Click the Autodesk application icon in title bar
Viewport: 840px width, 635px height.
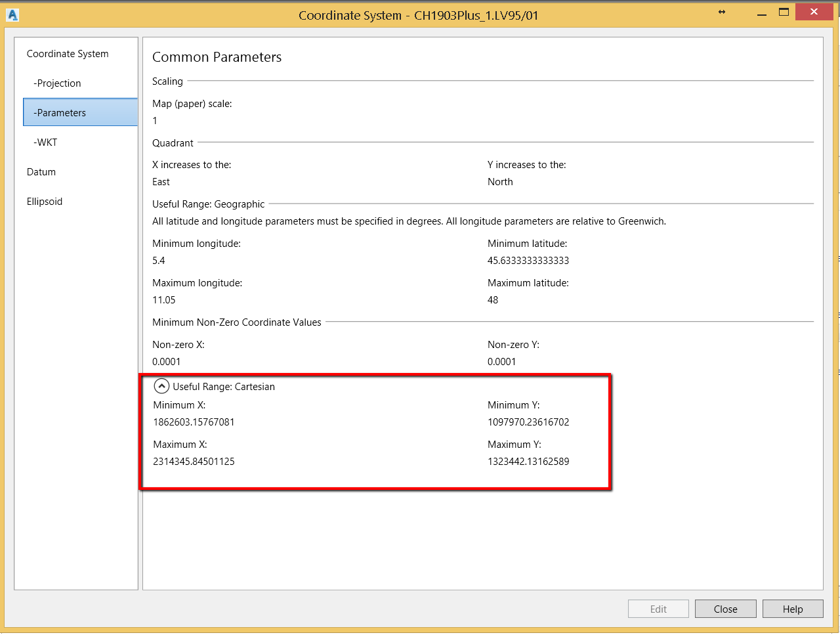point(12,14)
